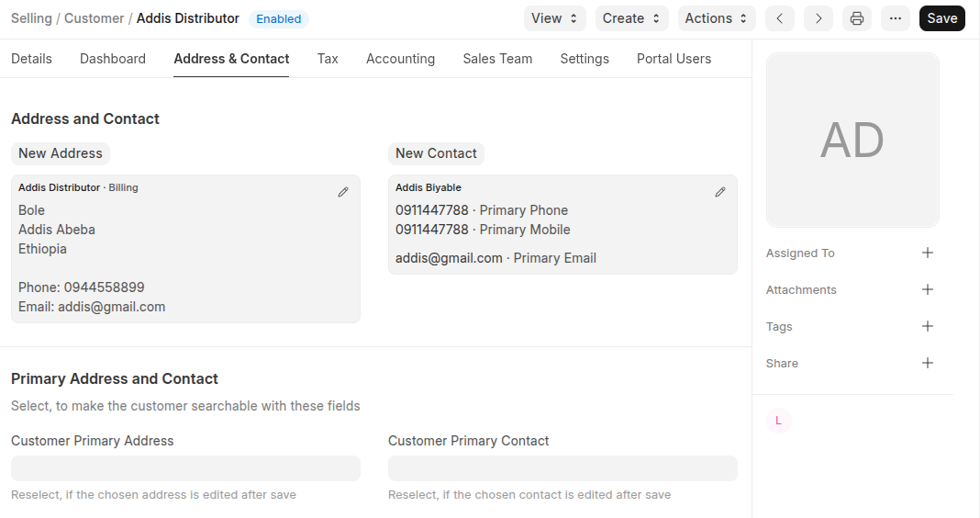Expand the Create dropdown menu
980x518 pixels.
tap(632, 18)
